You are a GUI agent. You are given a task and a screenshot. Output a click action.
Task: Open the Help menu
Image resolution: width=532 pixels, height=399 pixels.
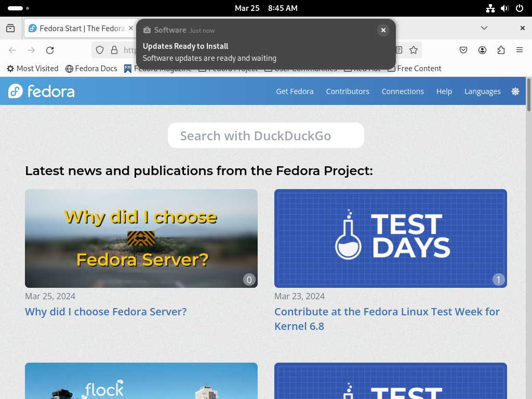444,91
